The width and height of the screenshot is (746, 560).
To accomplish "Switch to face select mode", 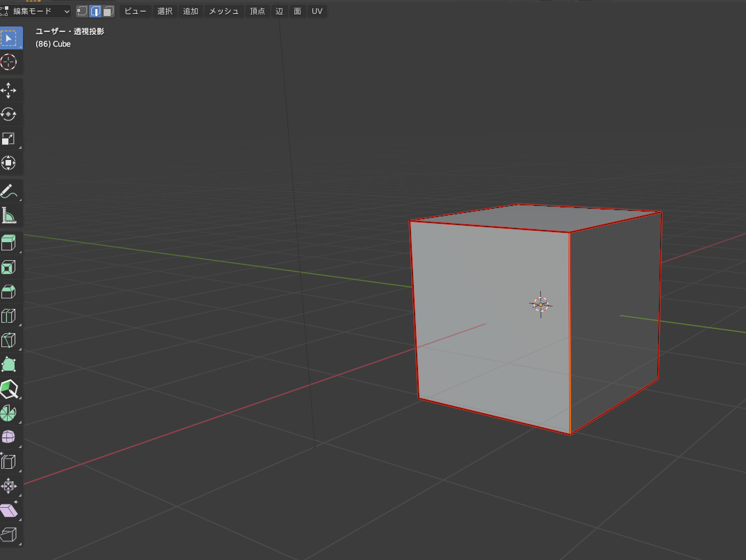I will [x=109, y=11].
